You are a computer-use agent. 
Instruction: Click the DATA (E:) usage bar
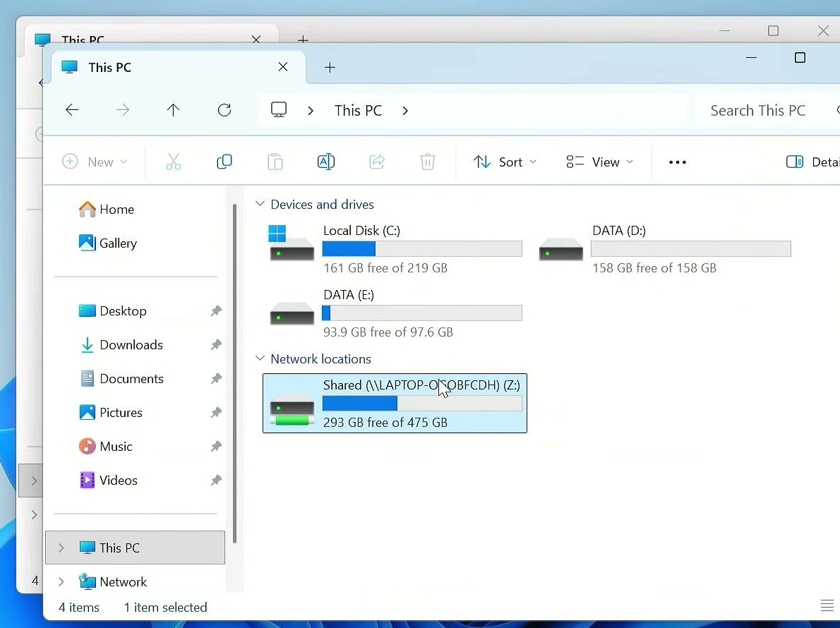[x=422, y=313]
